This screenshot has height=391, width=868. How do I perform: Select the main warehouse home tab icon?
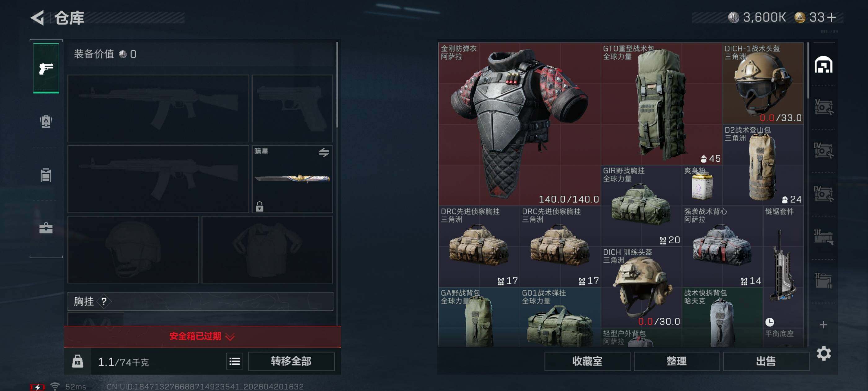[823, 65]
